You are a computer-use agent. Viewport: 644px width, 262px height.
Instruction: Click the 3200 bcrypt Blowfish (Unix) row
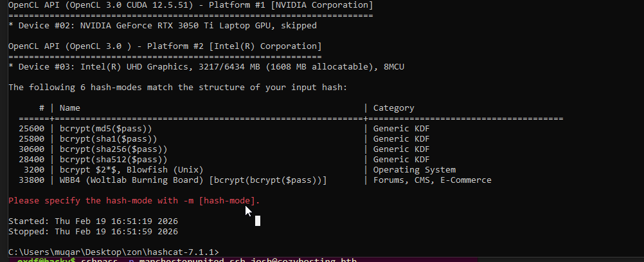coord(123,170)
